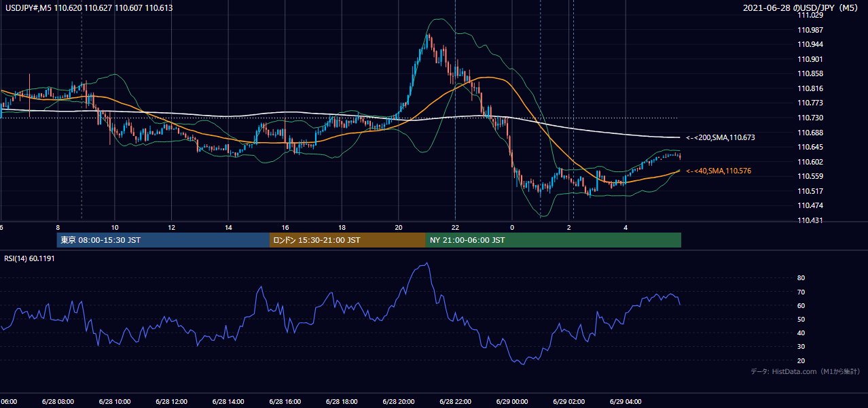Click the 6/28 18:00 date axis label
Image resolution: width=868 pixels, height=408 pixels.
click(342, 401)
